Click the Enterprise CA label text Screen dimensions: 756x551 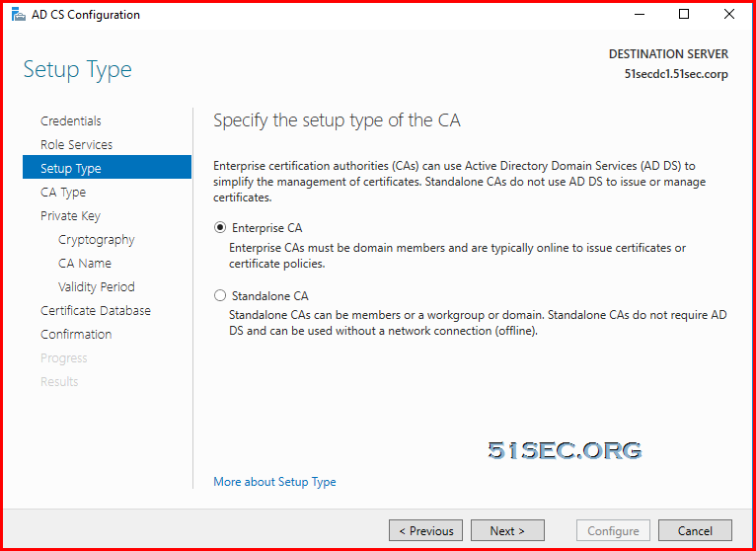coord(267,228)
